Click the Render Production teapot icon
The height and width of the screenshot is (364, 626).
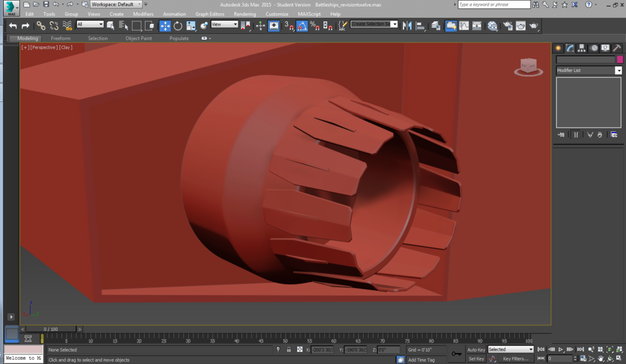point(534,26)
